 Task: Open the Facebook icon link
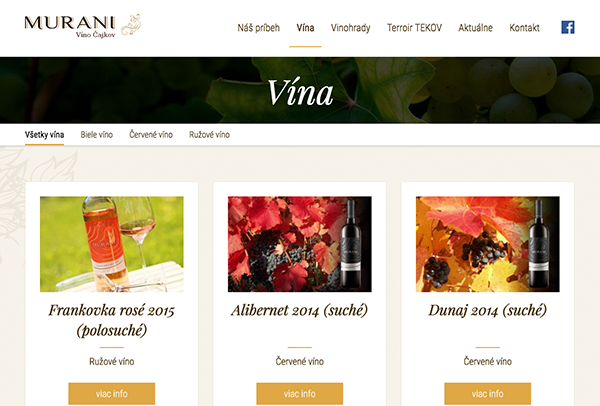pos(568,28)
